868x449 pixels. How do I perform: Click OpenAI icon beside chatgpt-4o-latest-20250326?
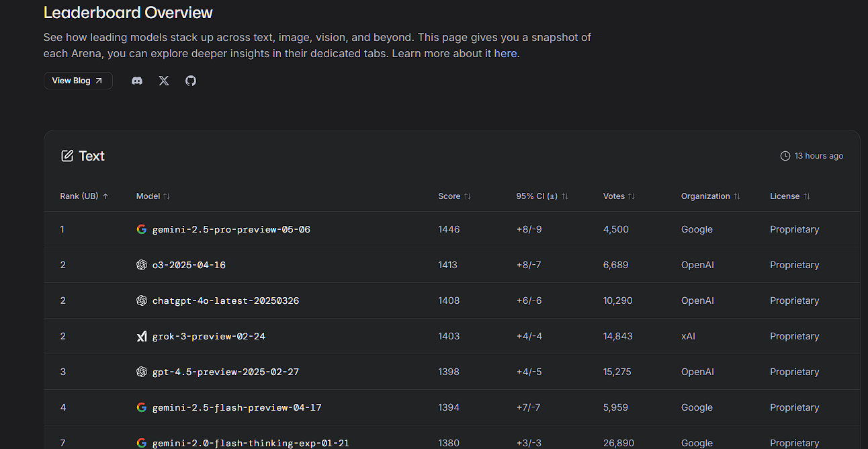[x=142, y=300]
